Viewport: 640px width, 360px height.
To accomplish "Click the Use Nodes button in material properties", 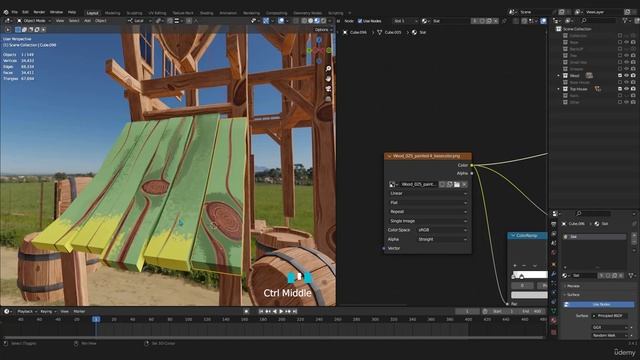I will (x=599, y=304).
